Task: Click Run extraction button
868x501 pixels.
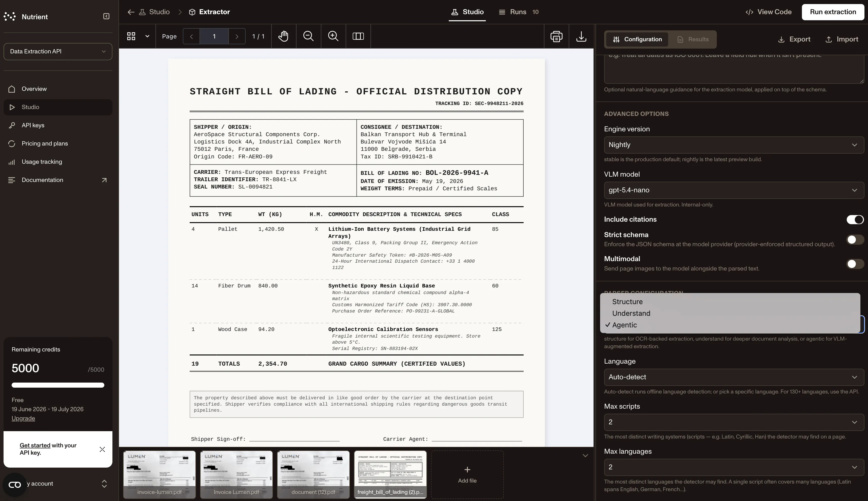Action: click(833, 12)
